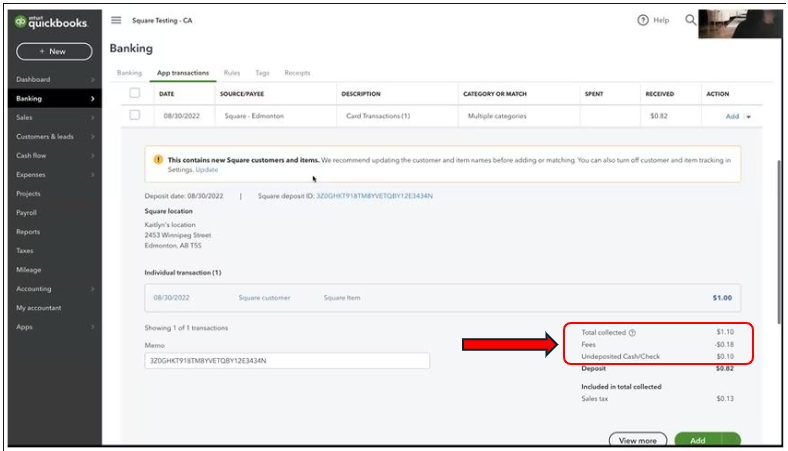This screenshot has width=788, height=451.
Task: Open Taxes in the sidebar
Action: coord(25,250)
